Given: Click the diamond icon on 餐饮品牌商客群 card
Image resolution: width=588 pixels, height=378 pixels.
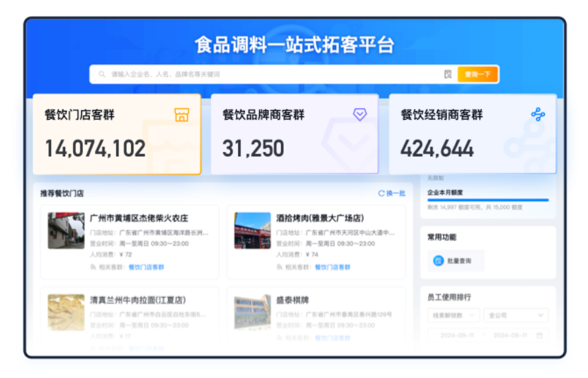Looking at the screenshot, I should (359, 115).
